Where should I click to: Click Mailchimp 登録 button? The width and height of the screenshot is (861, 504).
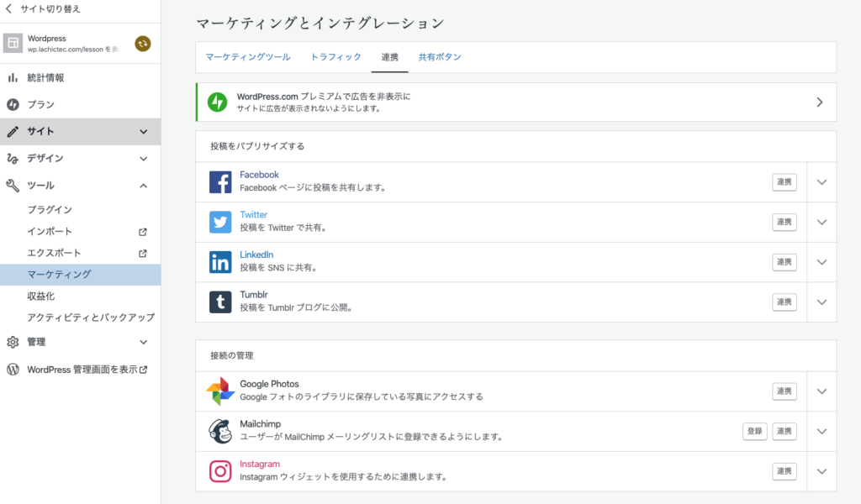tap(754, 431)
